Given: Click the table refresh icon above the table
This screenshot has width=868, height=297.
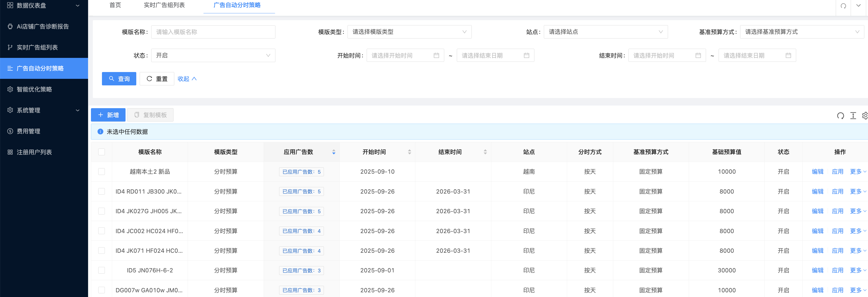Looking at the screenshot, I should tap(840, 116).
